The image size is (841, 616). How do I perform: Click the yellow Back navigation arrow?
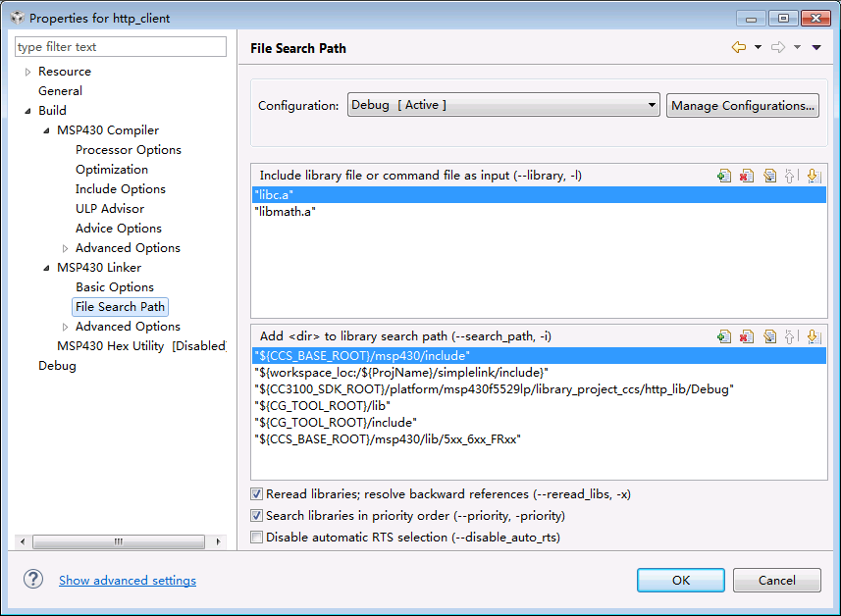pos(738,47)
